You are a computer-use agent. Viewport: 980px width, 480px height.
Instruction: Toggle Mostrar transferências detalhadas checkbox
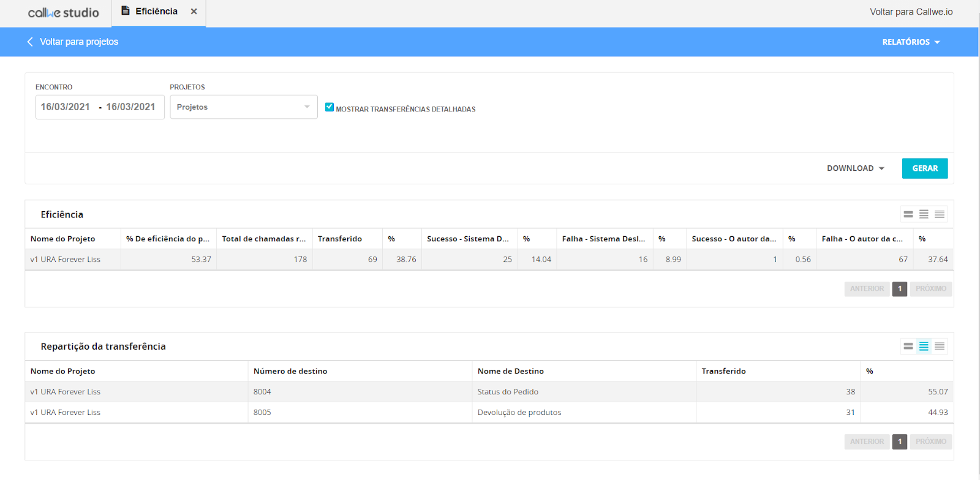[x=330, y=107]
